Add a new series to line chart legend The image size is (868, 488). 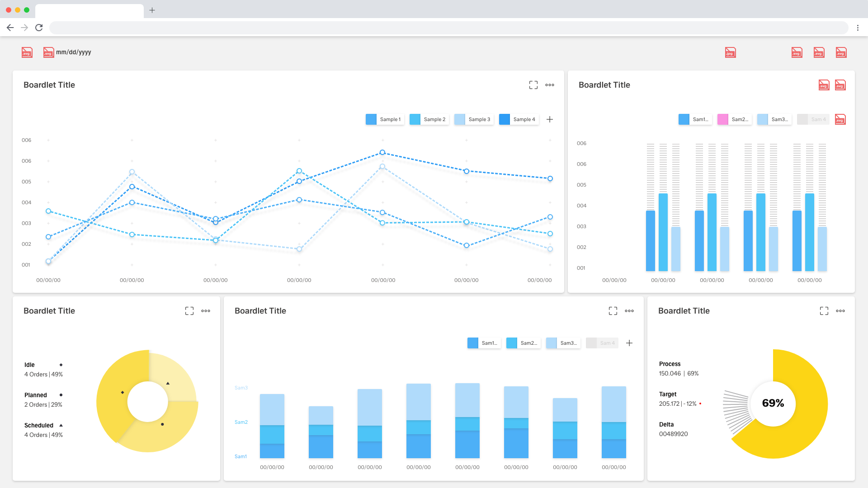pyautogui.click(x=550, y=119)
